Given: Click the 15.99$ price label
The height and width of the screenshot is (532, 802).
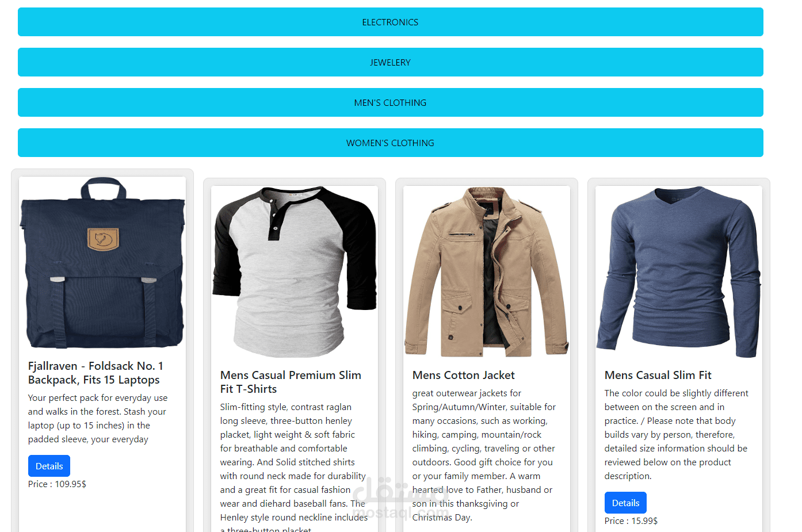Looking at the screenshot, I should [631, 520].
